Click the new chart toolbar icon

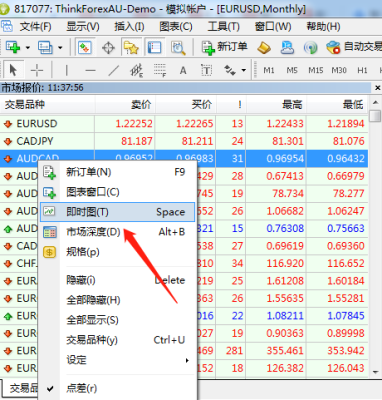click(13, 47)
